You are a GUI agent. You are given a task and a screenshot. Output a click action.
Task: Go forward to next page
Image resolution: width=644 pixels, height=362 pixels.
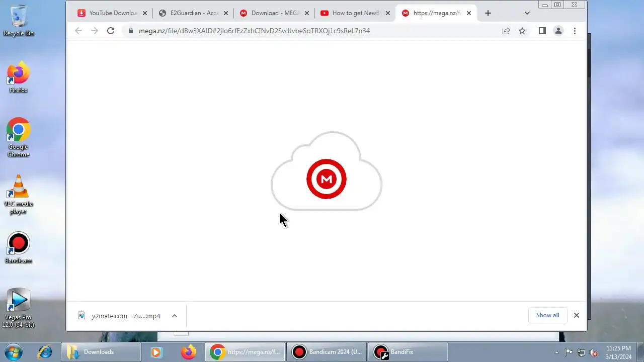point(95,31)
